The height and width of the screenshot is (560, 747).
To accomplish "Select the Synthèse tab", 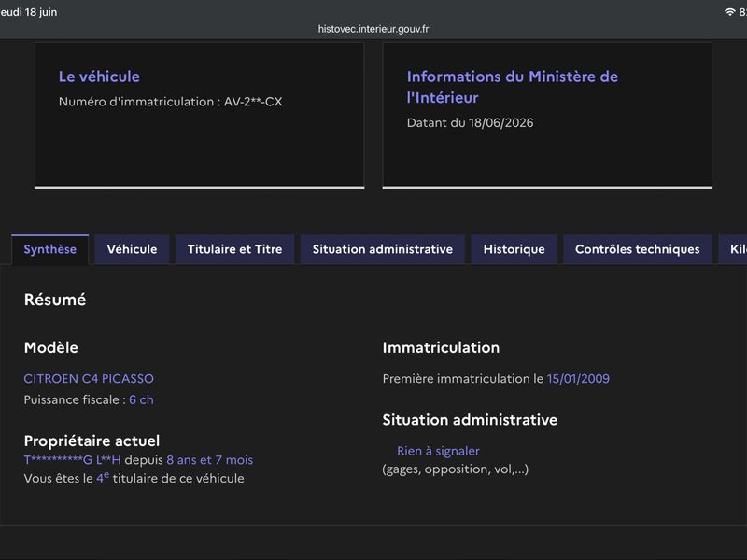I will click(50, 249).
